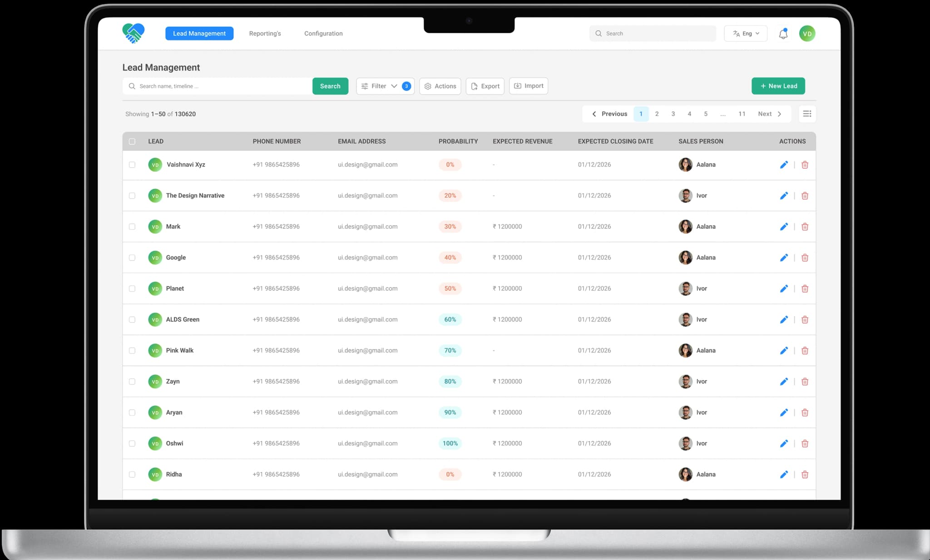Open the Configuration tab

point(323,34)
